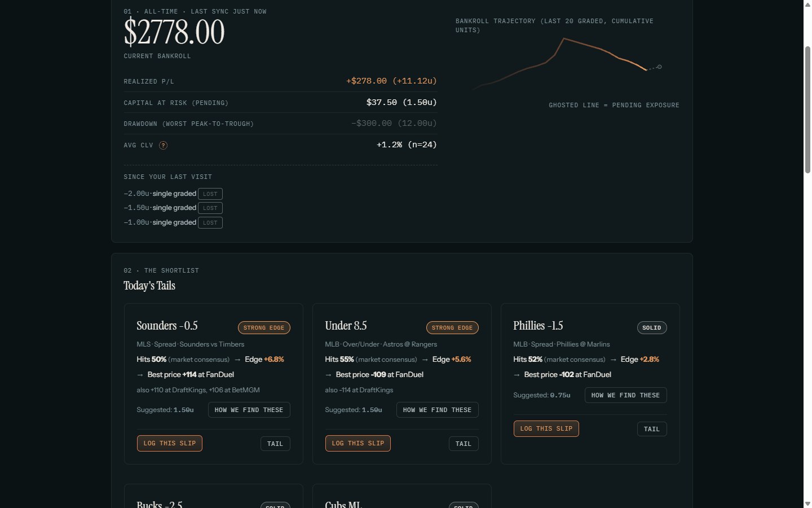Viewport: 812px width, 508px height.
Task: Click 'MLS · Spread · Sounders vs Timbers' line
Action: [191, 344]
